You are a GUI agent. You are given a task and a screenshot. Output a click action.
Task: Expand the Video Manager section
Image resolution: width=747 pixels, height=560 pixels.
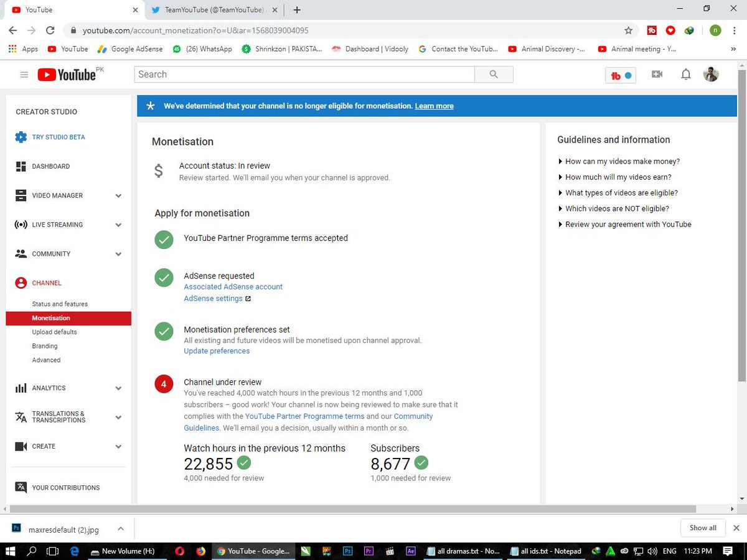click(118, 196)
